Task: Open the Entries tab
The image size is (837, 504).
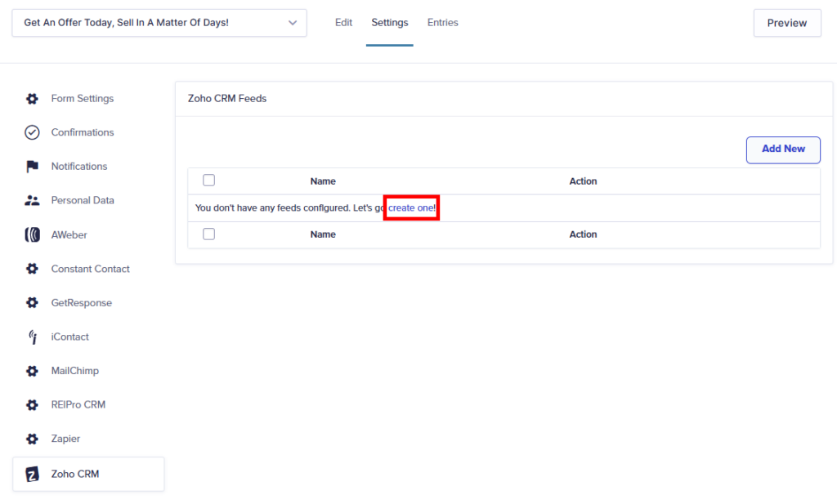Action: click(442, 23)
